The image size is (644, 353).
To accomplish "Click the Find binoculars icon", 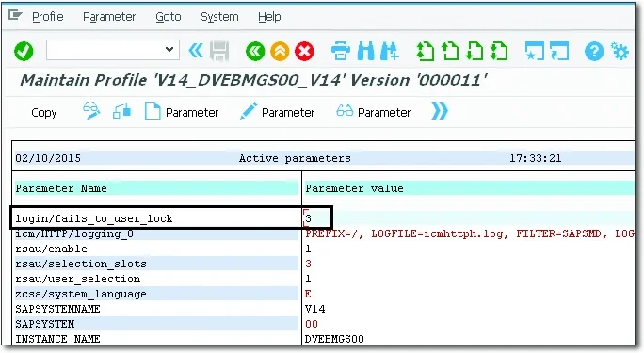I will (365, 52).
